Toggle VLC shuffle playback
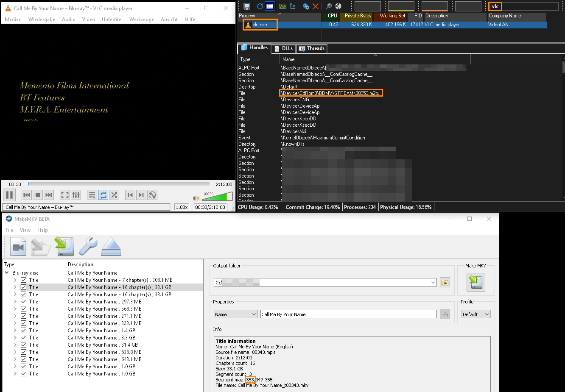This screenshot has height=392, width=565. click(x=114, y=195)
